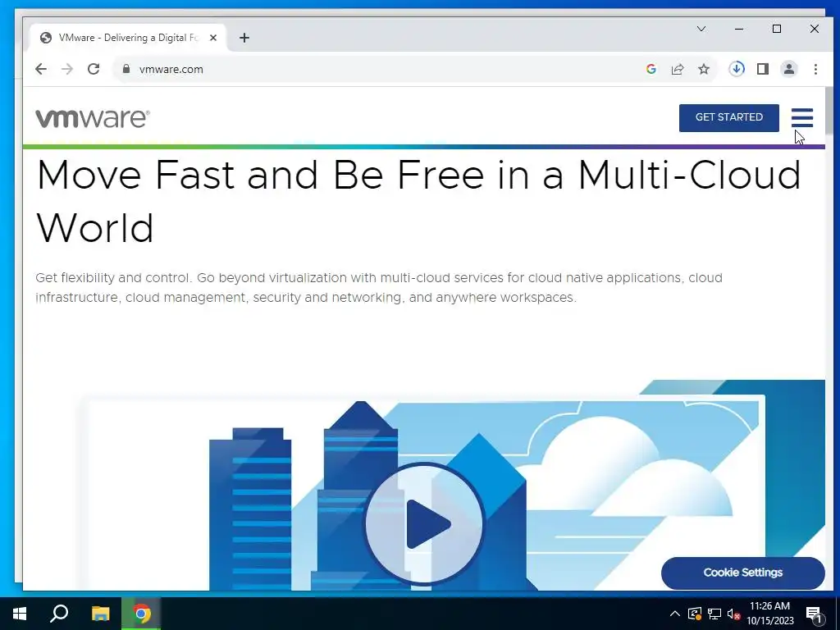Click the VMware logo
The width and height of the screenshot is (840, 630).
(93, 118)
